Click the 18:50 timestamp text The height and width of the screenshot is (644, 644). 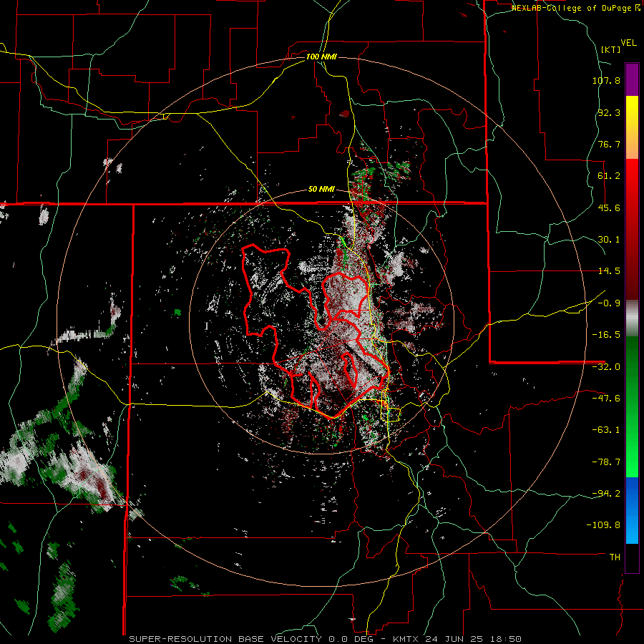pos(506,639)
